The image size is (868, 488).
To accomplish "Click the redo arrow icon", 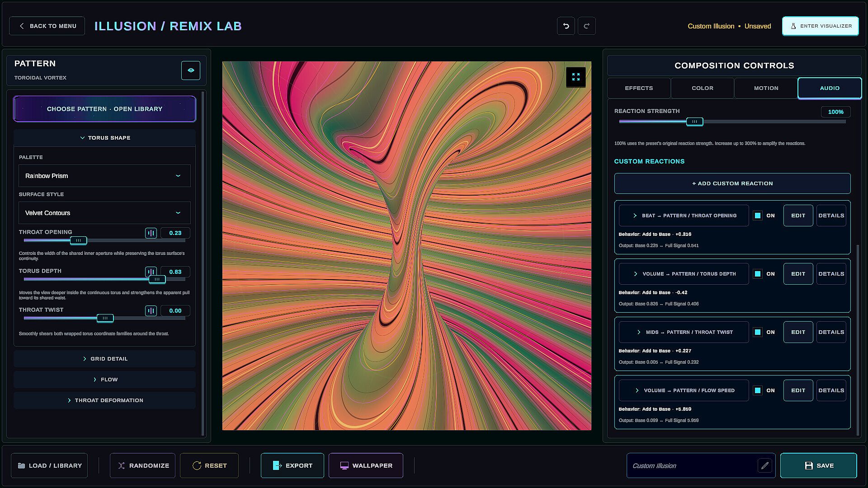I will (x=586, y=26).
